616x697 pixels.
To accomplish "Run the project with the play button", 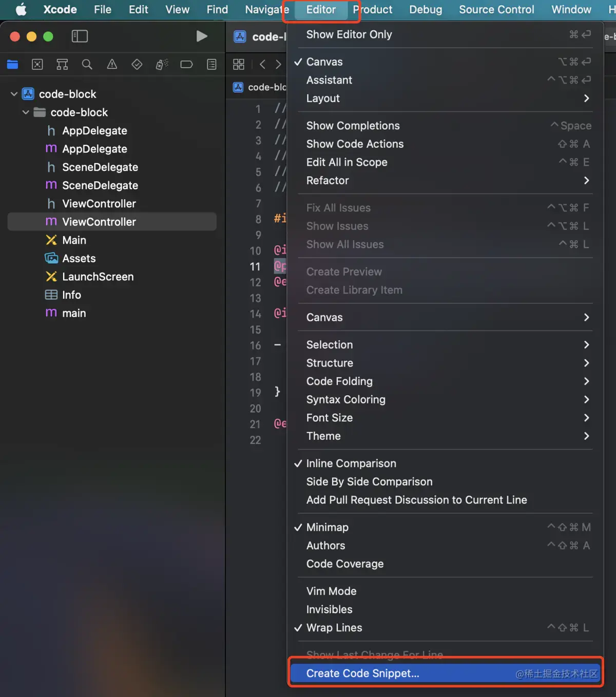I will pos(202,36).
